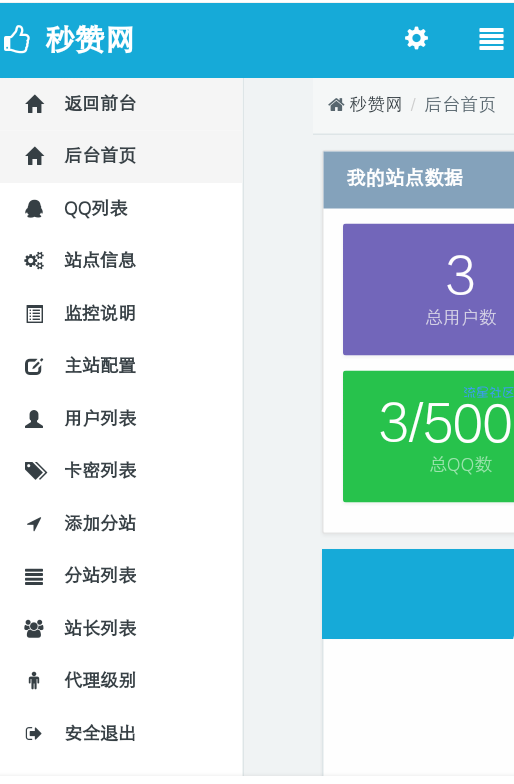Viewport: 514px width, 784px height.
Task: Open 代理级别 in sidebar
Action: (122, 680)
